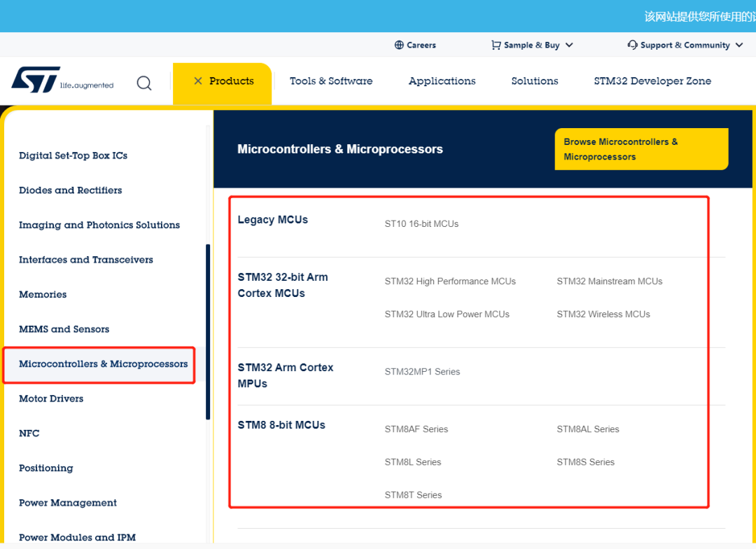Open Legacy MCUs heading link
756x549 pixels.
[272, 219]
